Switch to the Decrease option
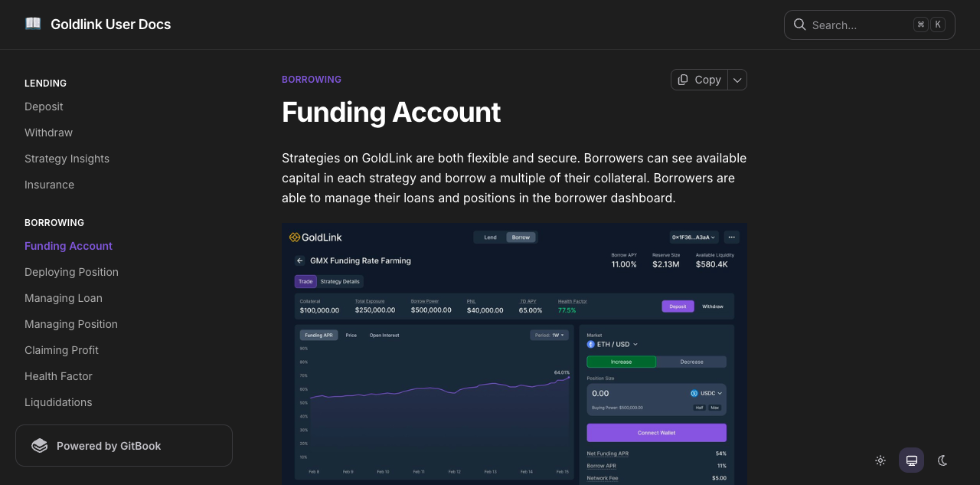The height and width of the screenshot is (485, 980). (692, 361)
